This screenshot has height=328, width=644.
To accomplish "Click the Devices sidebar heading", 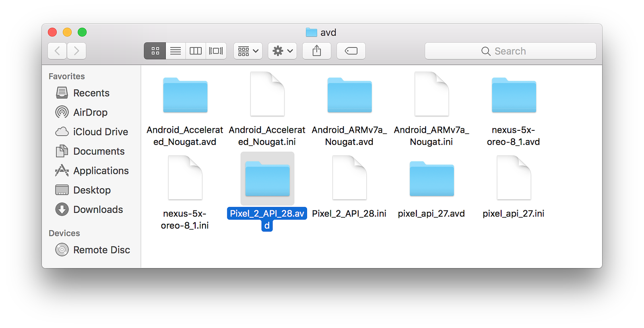I will click(x=64, y=233).
